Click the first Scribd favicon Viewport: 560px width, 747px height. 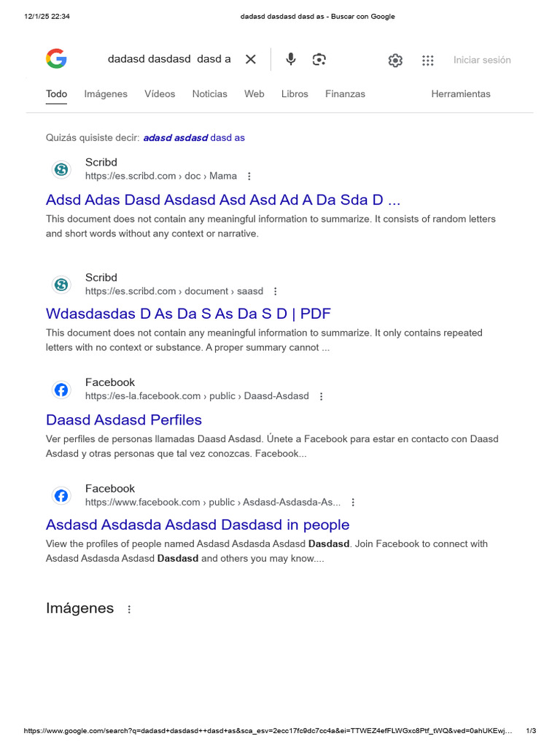pyautogui.click(x=61, y=169)
